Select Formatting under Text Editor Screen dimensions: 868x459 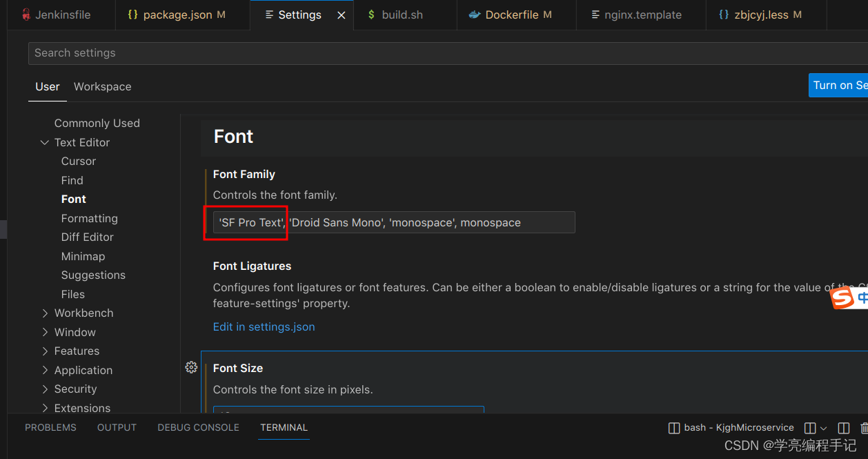(x=90, y=218)
